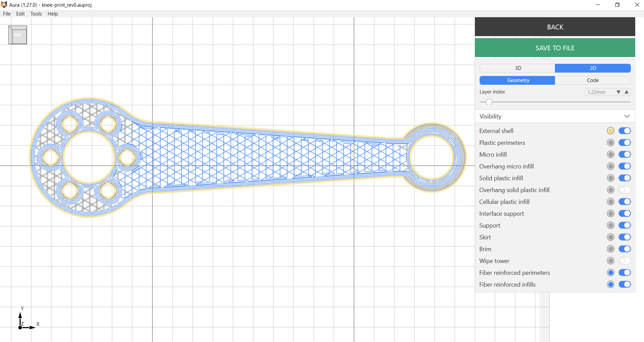The height and width of the screenshot is (342, 644).
Task: Open Wipe tower color swatch
Action: click(x=610, y=261)
